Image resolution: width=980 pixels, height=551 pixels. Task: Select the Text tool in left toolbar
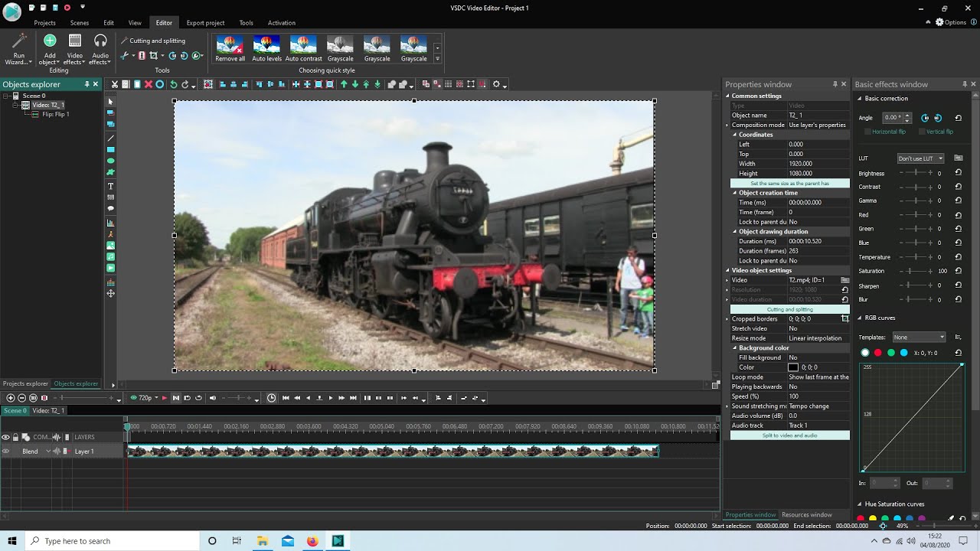click(111, 186)
